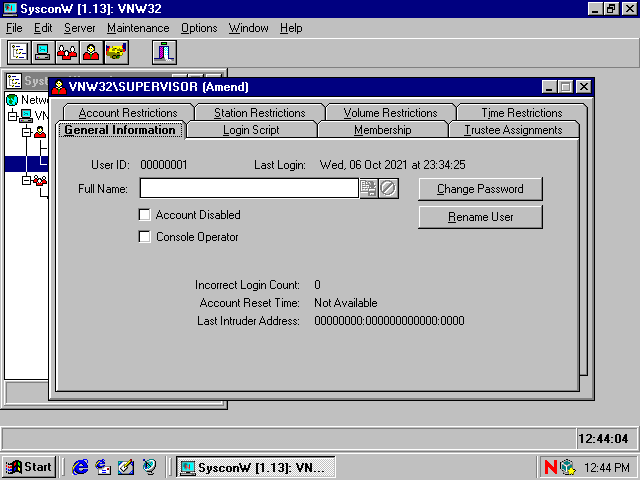
Task: Click the groups icon in tree
Action: pyautogui.click(x=40, y=180)
